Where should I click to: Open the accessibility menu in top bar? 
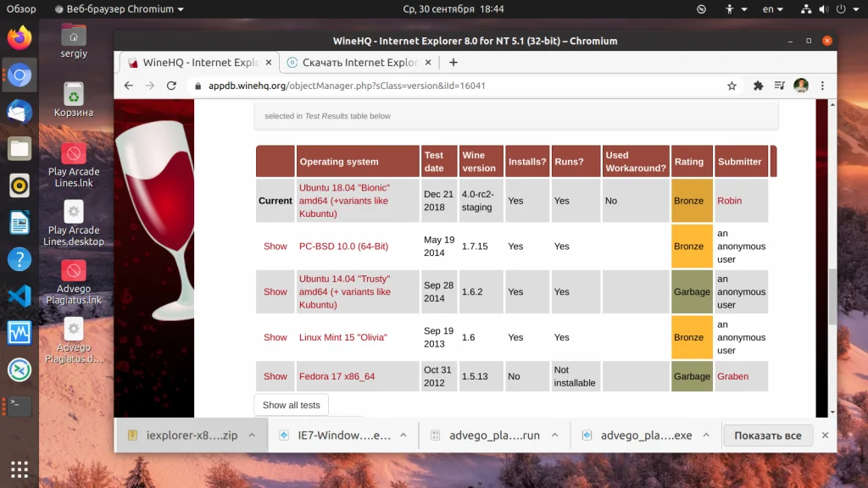[x=736, y=8]
